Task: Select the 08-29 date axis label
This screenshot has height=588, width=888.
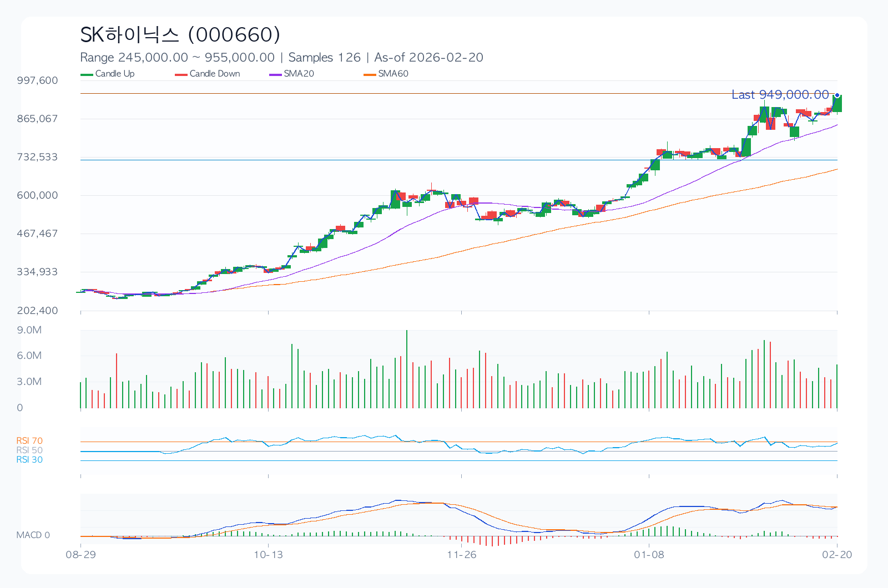Action: tap(80, 555)
